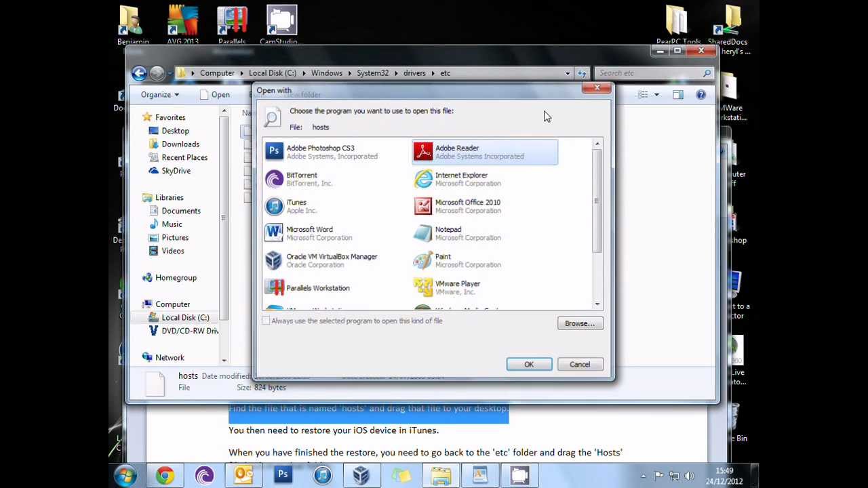Viewport: 868px width, 488px height.
Task: Click the Browse... button
Action: pyautogui.click(x=580, y=323)
